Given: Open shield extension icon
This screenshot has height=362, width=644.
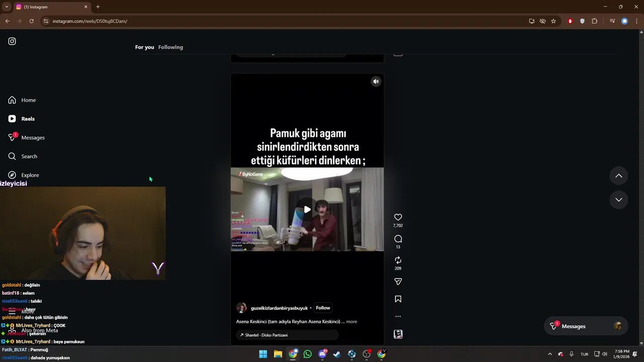Looking at the screenshot, I should tap(582, 21).
